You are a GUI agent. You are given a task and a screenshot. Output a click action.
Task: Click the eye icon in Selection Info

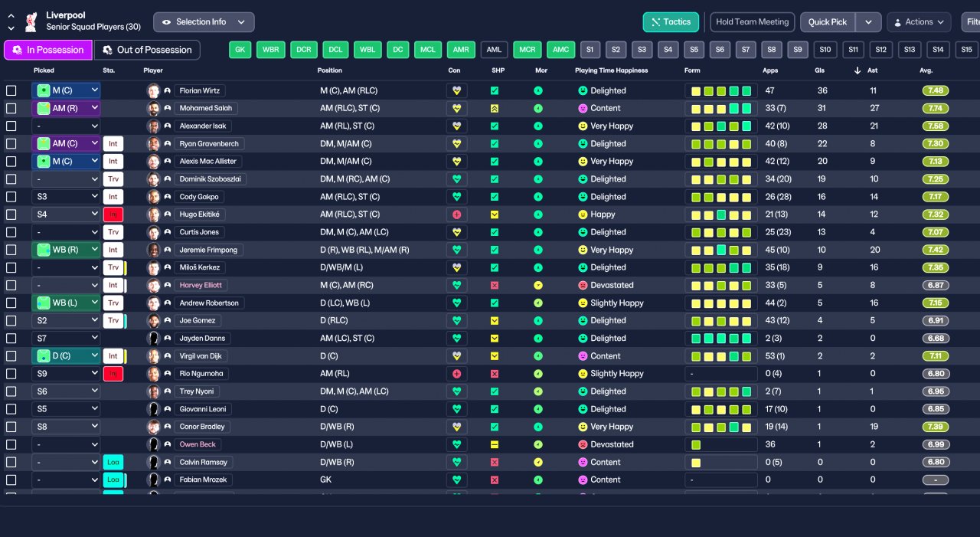(166, 22)
